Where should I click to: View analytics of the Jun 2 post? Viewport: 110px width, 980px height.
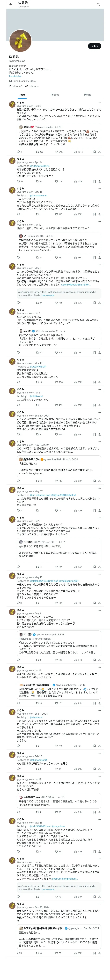click(75, 353)
